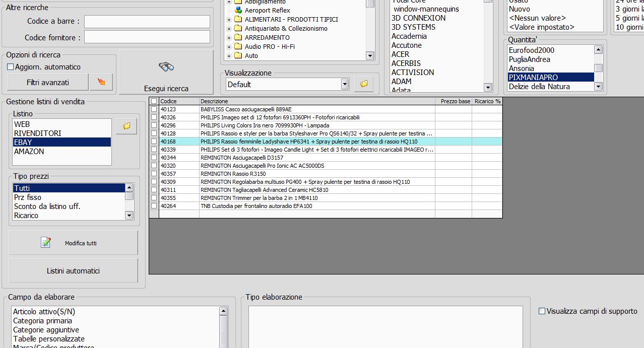Select Eurofood2000 in the Quantita' list

551,50
